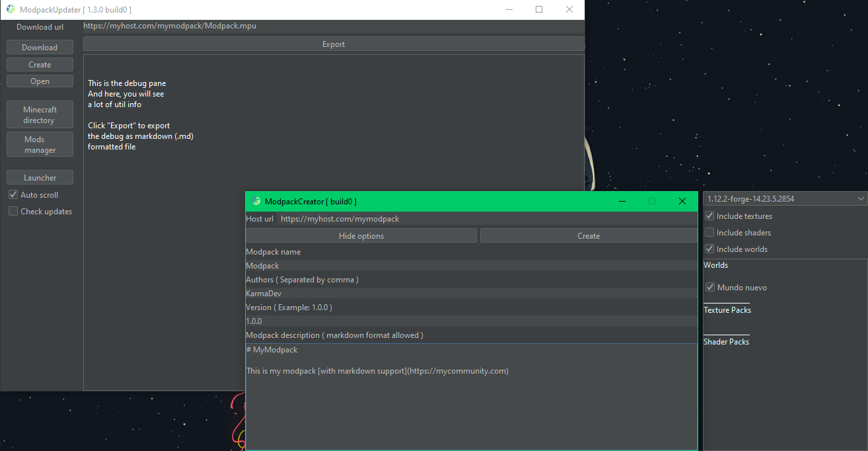Uncheck Include textures option
This screenshot has height=451, width=868.
[709, 216]
